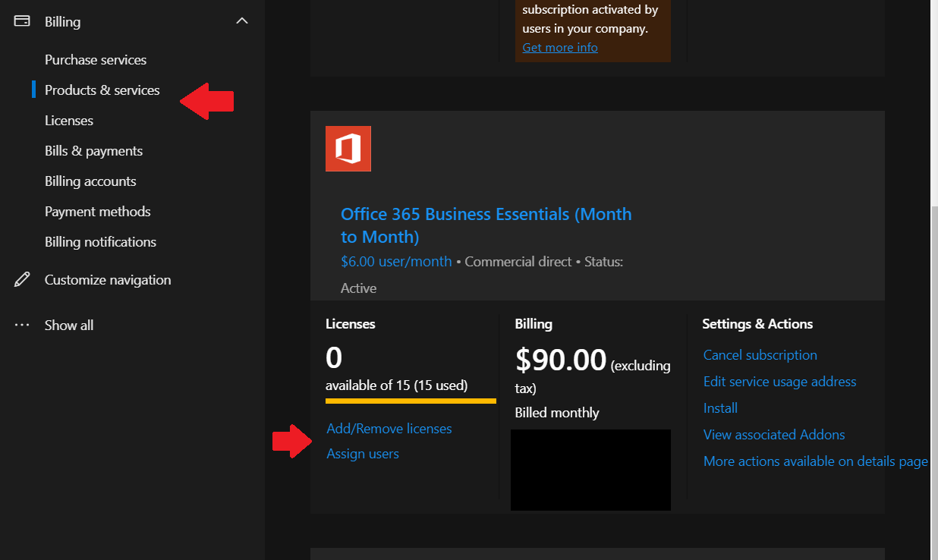Click Add/Remove licenses link

coord(389,429)
